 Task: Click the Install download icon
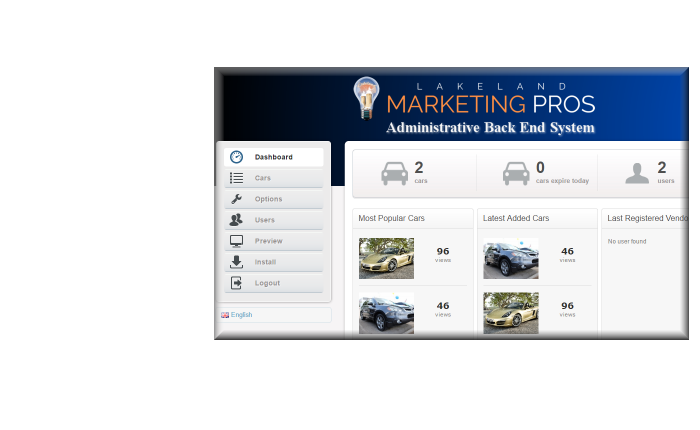(236, 262)
